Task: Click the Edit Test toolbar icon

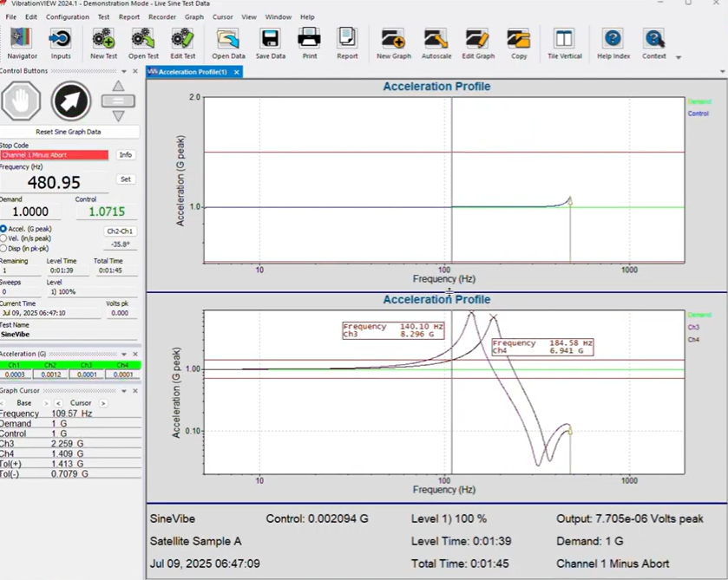Action: (x=182, y=43)
